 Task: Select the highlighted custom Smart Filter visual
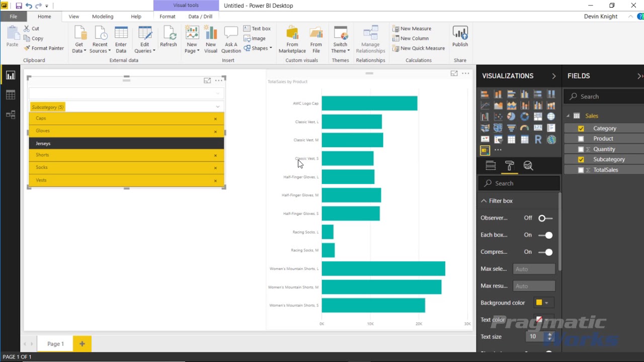pos(485,150)
